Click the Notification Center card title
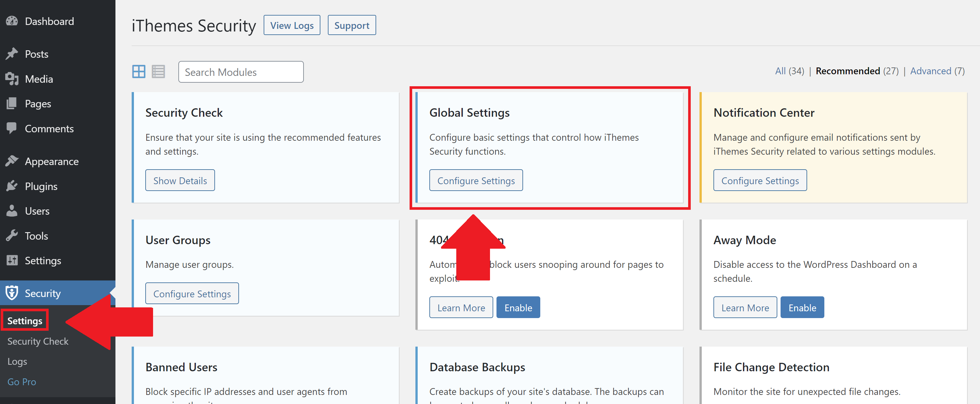This screenshot has height=404, width=980. click(x=763, y=113)
